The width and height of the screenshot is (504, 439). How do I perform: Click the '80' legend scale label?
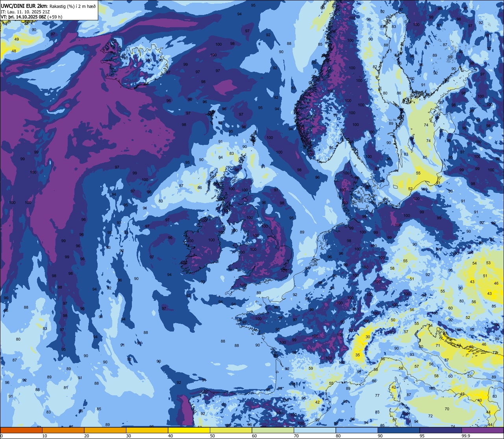[x=338, y=436]
